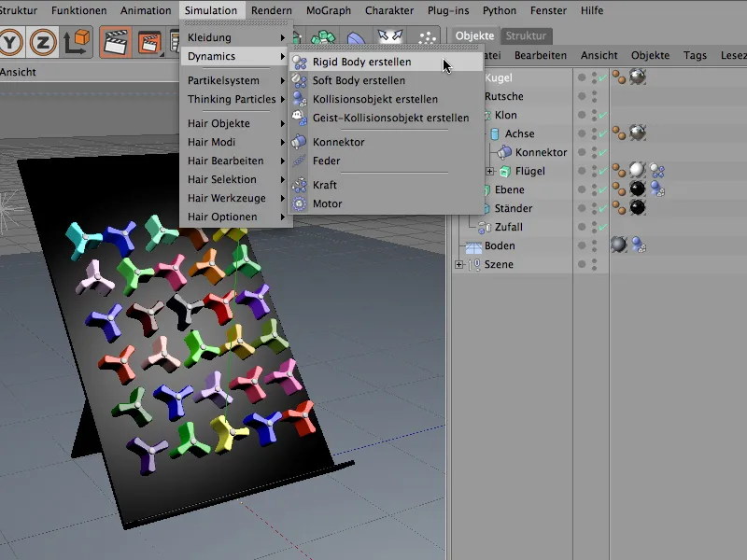Image resolution: width=747 pixels, height=560 pixels.
Task: Click the collider tag on Boden row
Action: [x=639, y=245]
